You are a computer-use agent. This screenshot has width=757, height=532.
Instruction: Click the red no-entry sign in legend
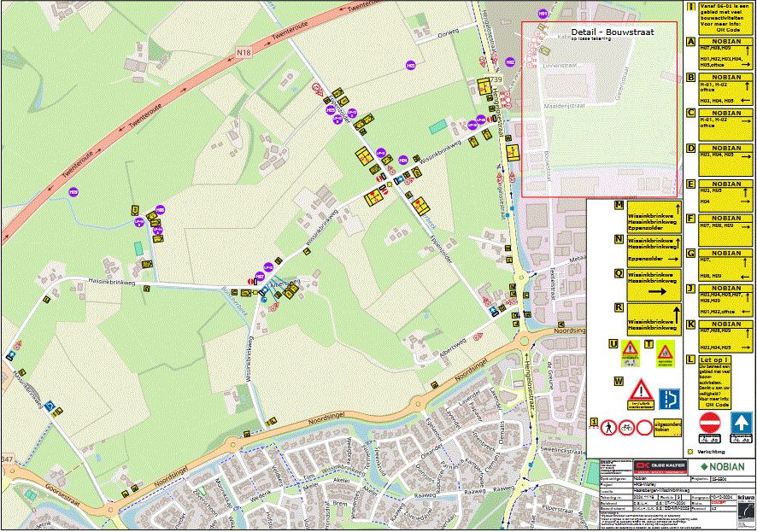(710, 424)
